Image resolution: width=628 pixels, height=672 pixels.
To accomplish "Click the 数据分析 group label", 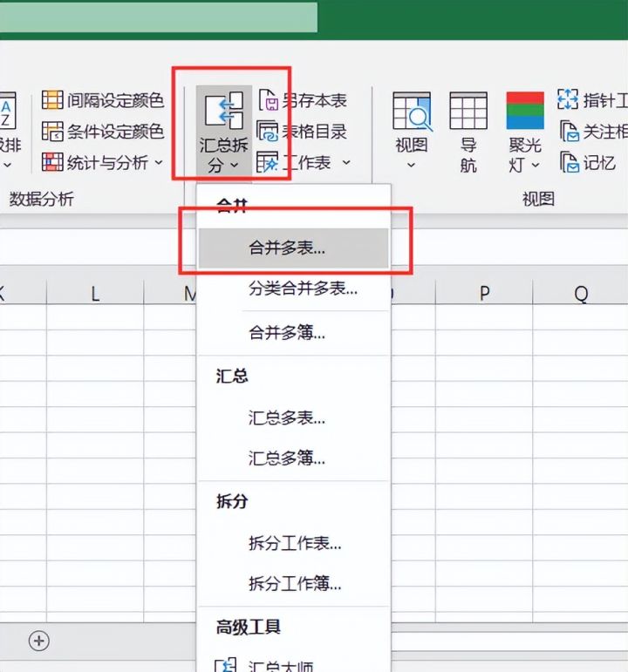I will coord(42,200).
